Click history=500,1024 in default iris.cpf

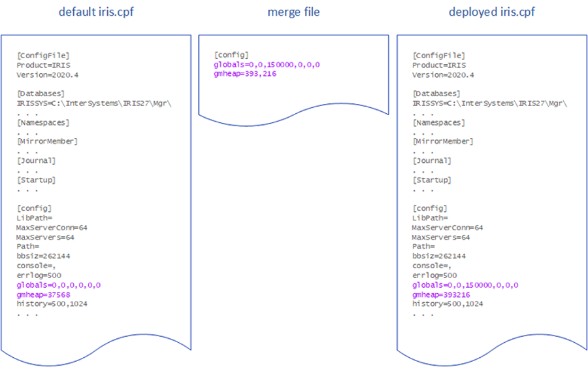pyautogui.click(x=52, y=304)
